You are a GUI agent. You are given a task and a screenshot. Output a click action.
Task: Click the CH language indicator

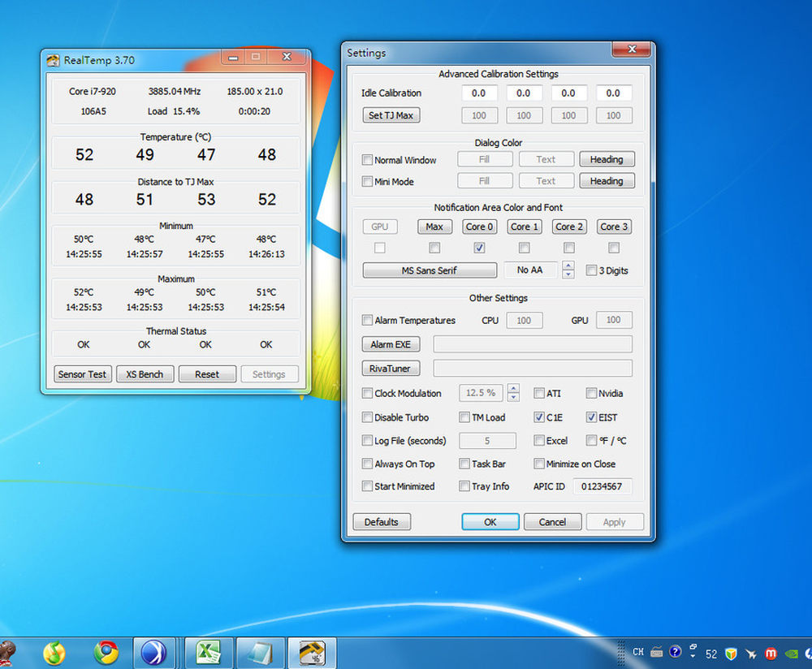tap(638, 652)
